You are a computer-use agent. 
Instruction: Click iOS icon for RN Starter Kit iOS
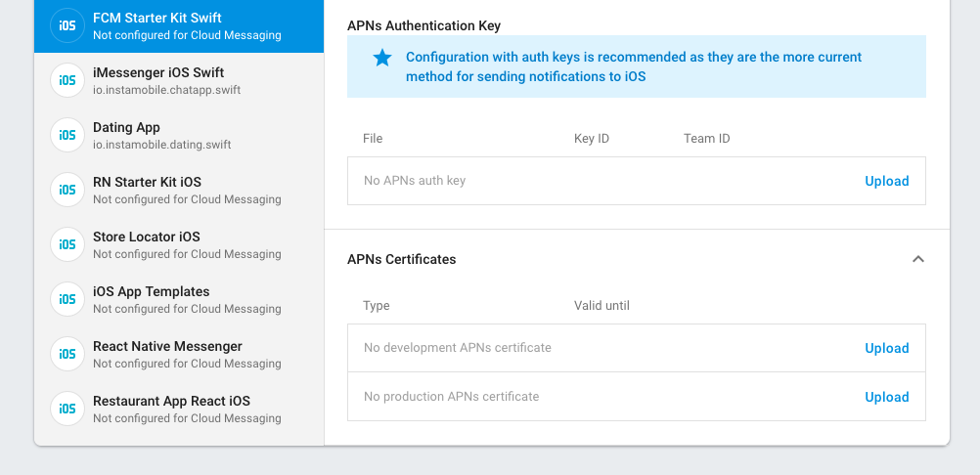[67, 190]
